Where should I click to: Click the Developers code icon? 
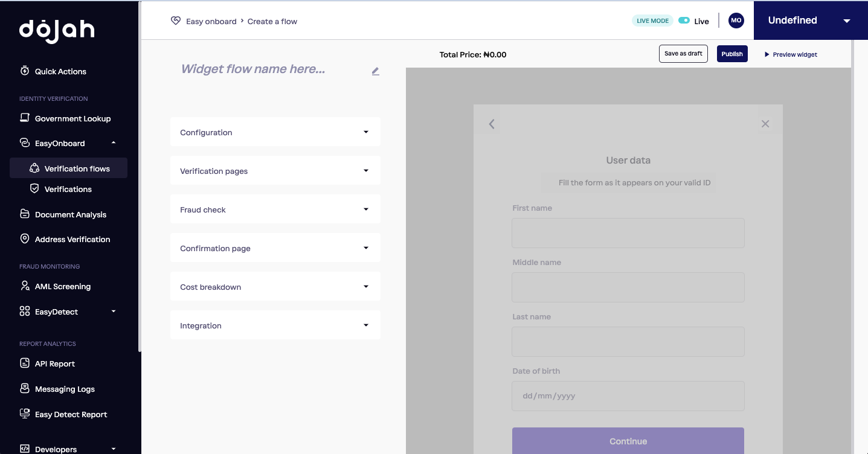25,449
